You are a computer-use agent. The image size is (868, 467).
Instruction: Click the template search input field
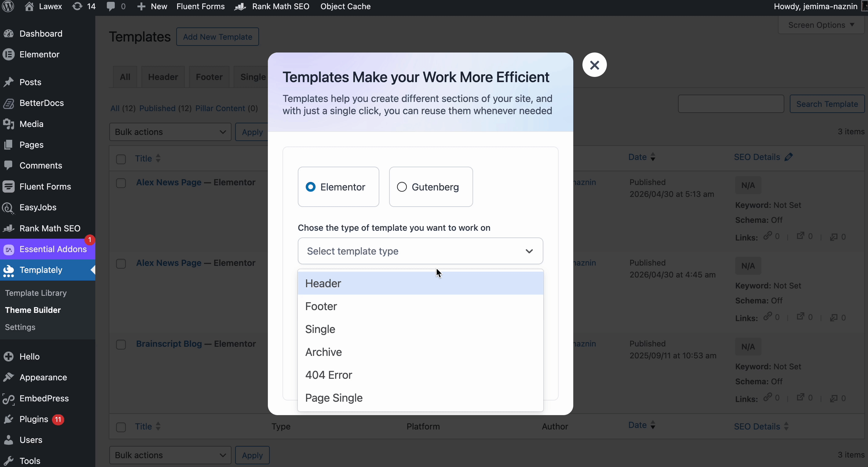731,104
